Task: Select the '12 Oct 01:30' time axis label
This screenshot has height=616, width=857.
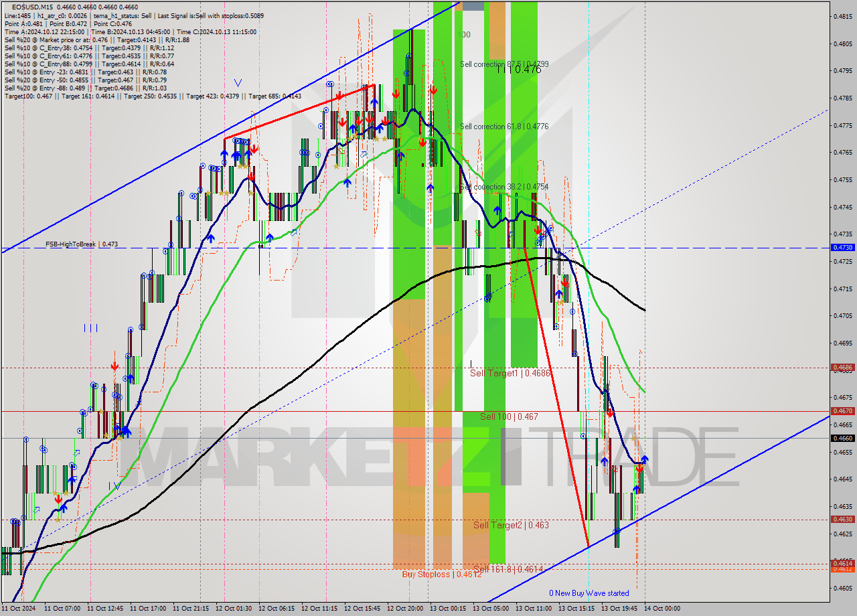Action: (234, 609)
